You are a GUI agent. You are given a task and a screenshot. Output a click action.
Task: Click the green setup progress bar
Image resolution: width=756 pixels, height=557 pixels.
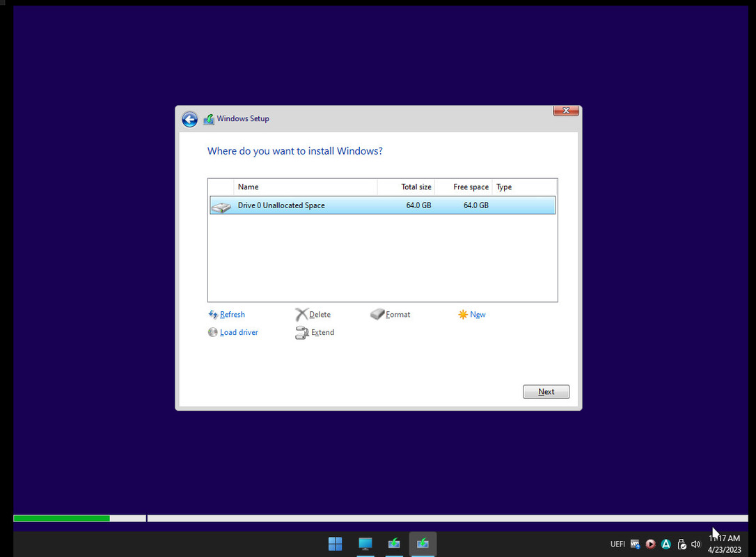[x=62, y=519]
